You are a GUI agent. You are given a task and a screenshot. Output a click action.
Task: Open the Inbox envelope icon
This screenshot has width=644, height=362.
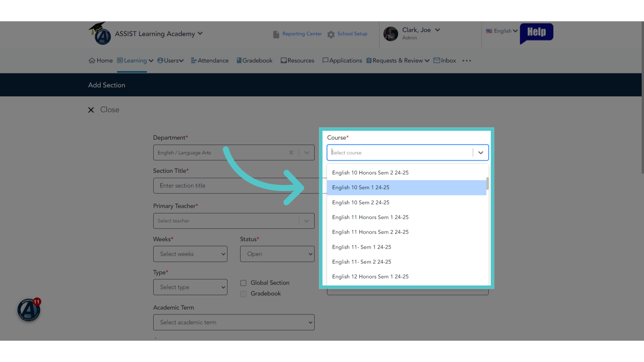coord(437,60)
